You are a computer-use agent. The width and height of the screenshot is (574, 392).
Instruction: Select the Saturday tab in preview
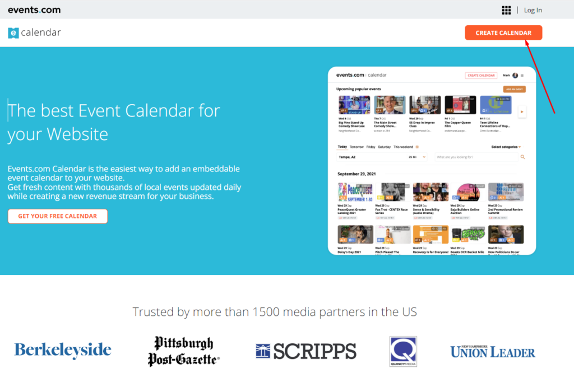(384, 147)
